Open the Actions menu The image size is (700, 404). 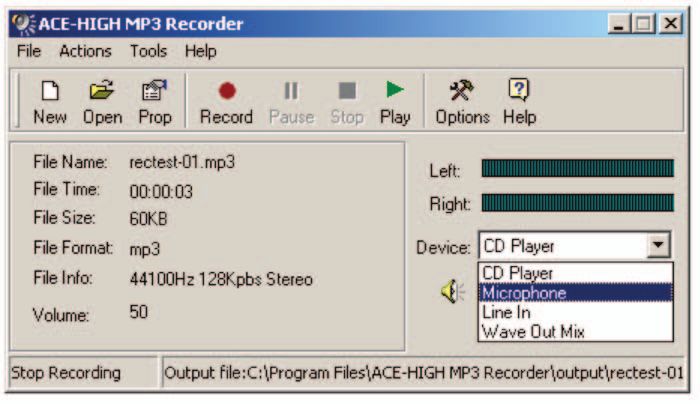click(85, 51)
